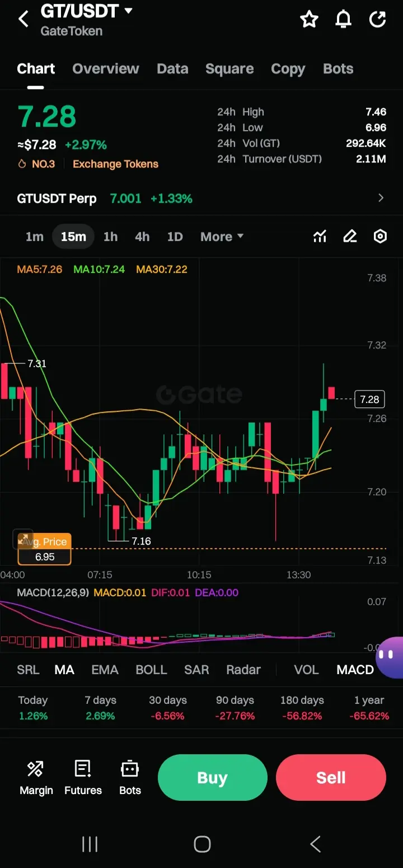
Task: Open GTUSDT Perp via right chevron
Action: [x=381, y=198]
